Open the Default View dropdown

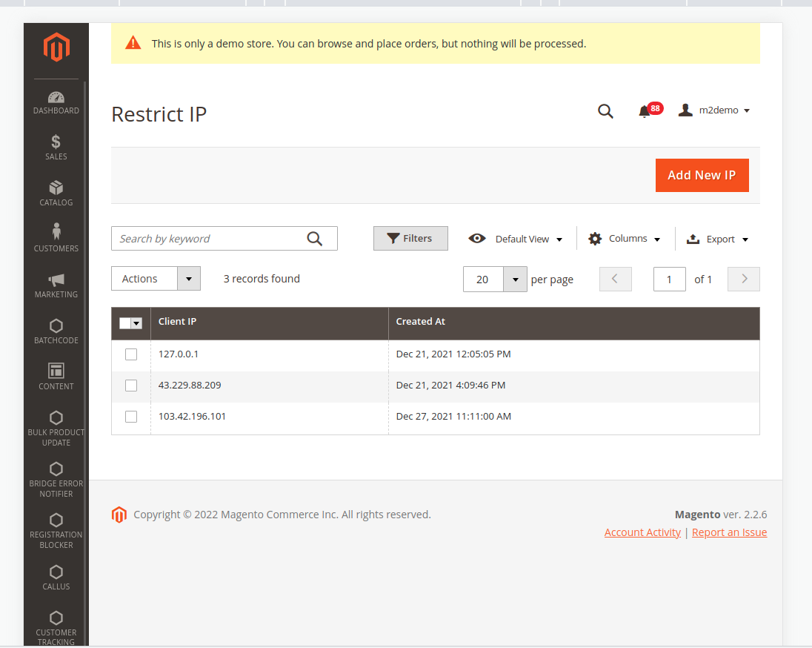[x=516, y=239]
